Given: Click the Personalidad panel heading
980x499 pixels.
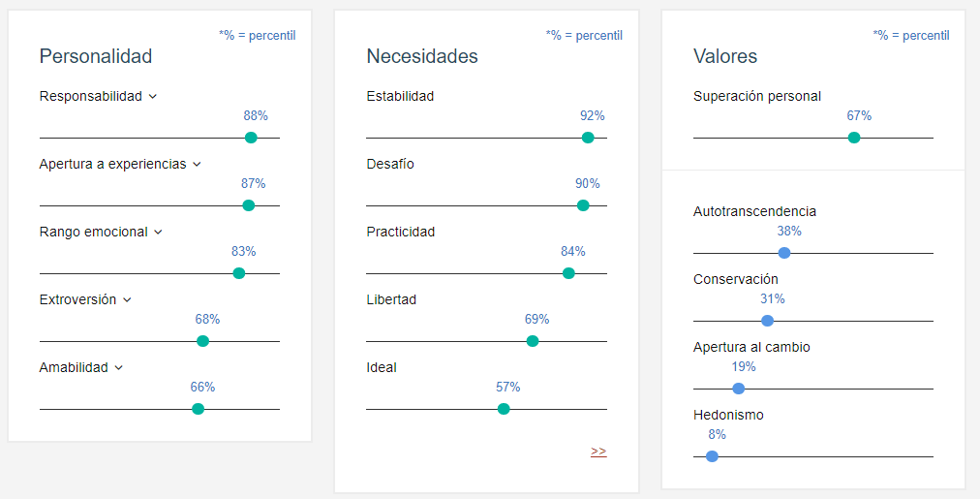Looking at the screenshot, I should [96, 56].
